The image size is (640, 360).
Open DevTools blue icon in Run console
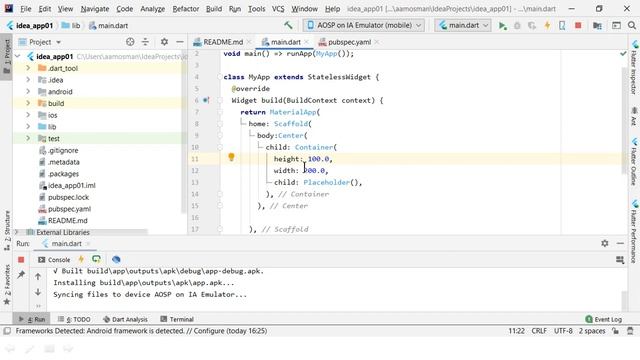point(116,260)
